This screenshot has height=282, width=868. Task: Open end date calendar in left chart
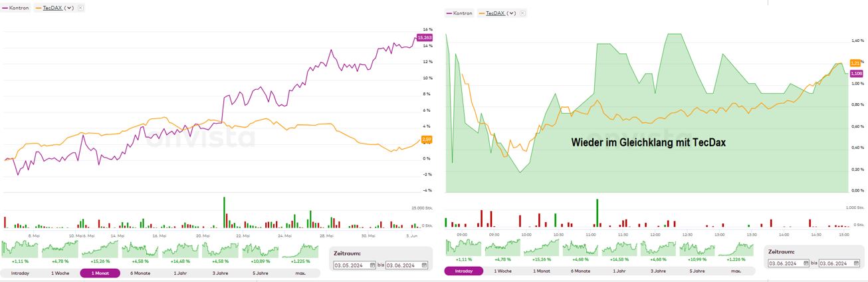point(425,265)
